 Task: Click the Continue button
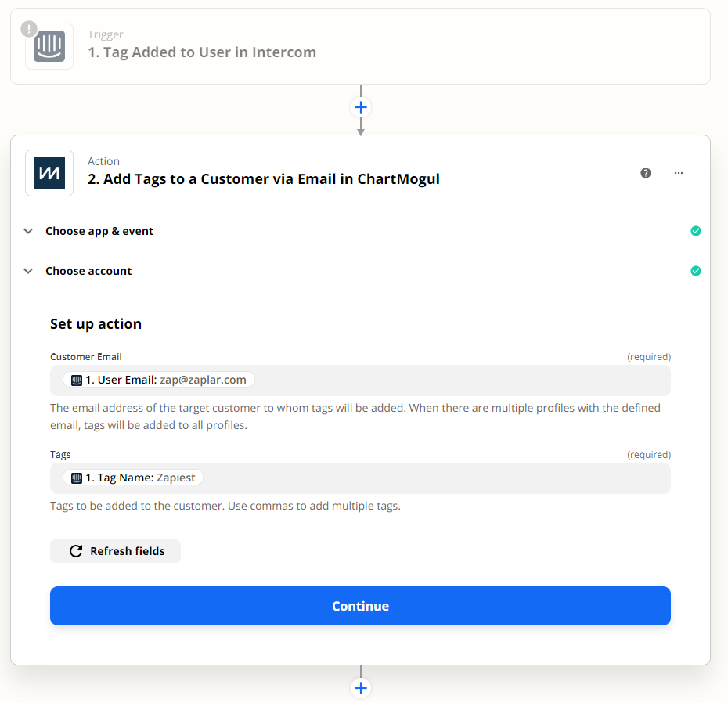point(360,606)
